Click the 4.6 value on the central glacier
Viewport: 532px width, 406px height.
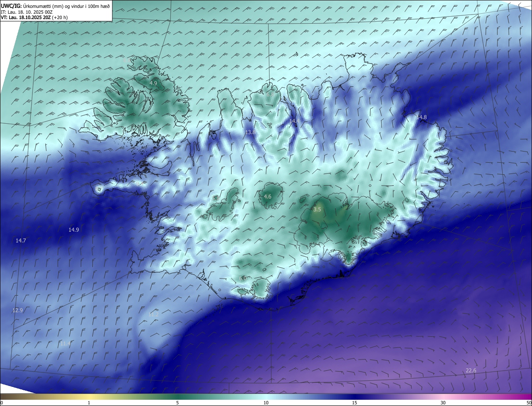pyautogui.click(x=268, y=196)
